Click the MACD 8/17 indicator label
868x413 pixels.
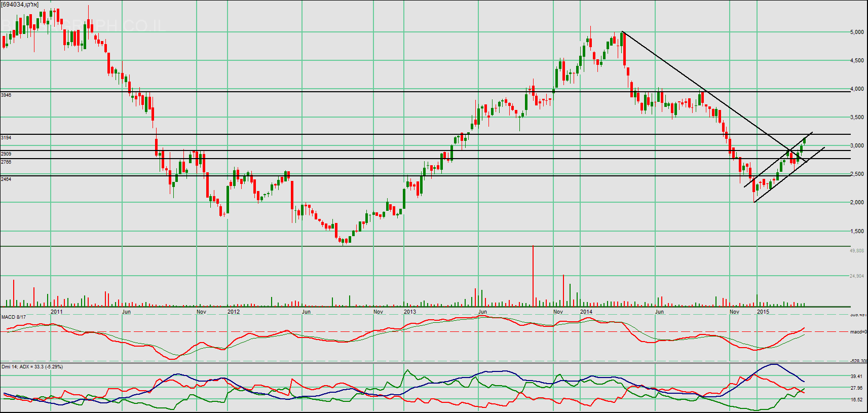pyautogui.click(x=14, y=317)
